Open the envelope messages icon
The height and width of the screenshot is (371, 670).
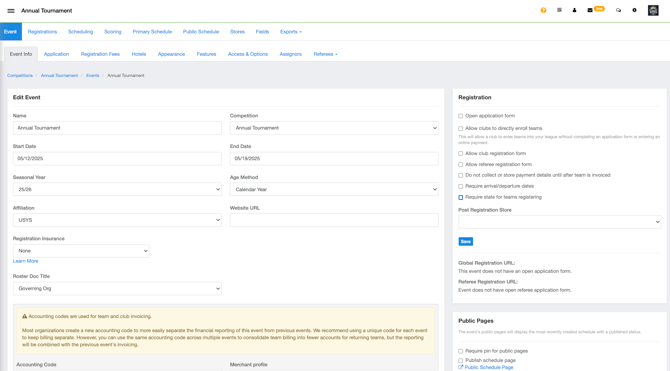pyautogui.click(x=590, y=10)
